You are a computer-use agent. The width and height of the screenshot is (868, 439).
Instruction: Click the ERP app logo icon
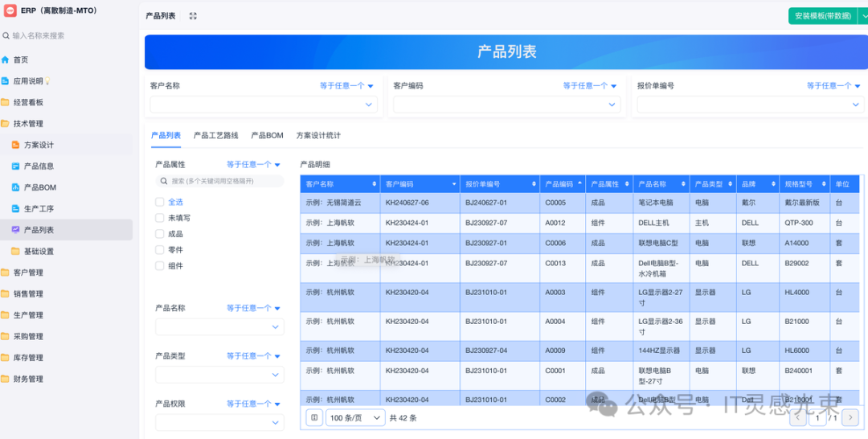coord(10,10)
